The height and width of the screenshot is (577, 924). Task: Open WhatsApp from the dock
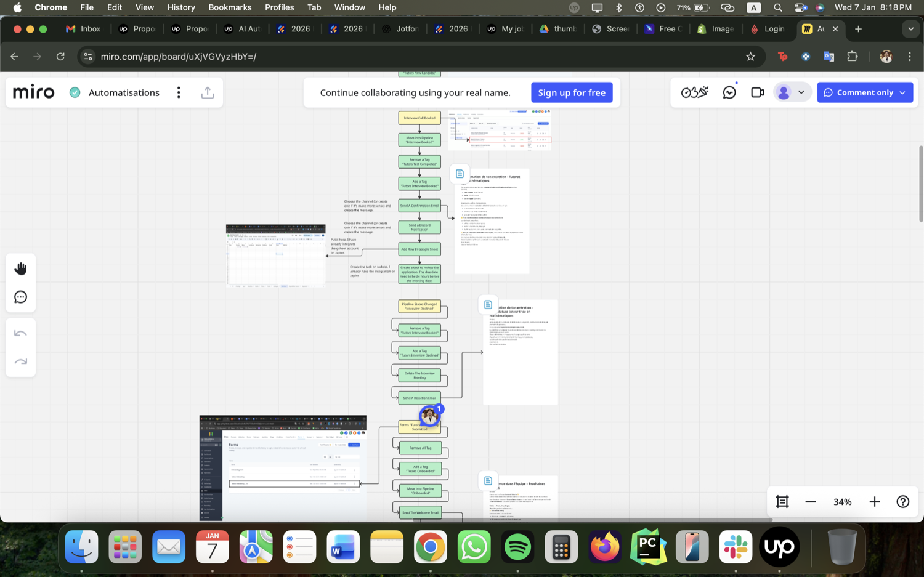pyautogui.click(x=474, y=547)
